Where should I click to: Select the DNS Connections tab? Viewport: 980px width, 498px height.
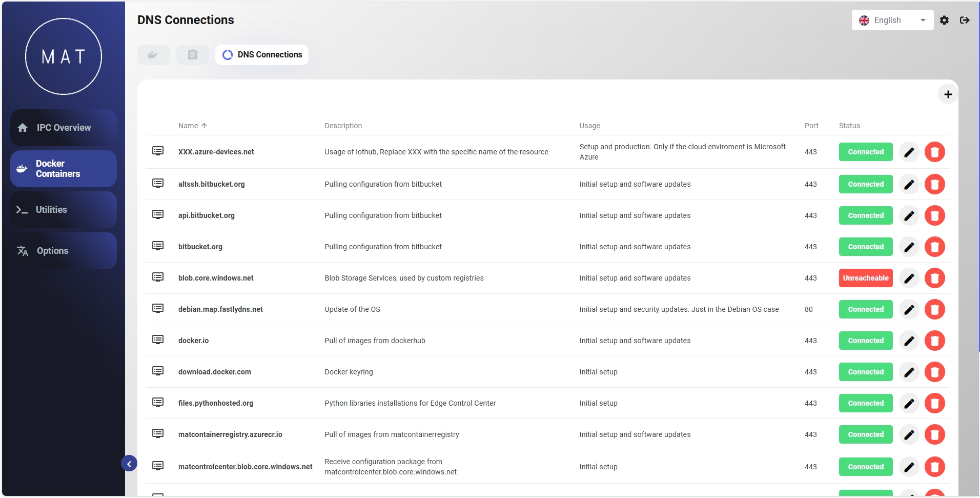pos(262,55)
